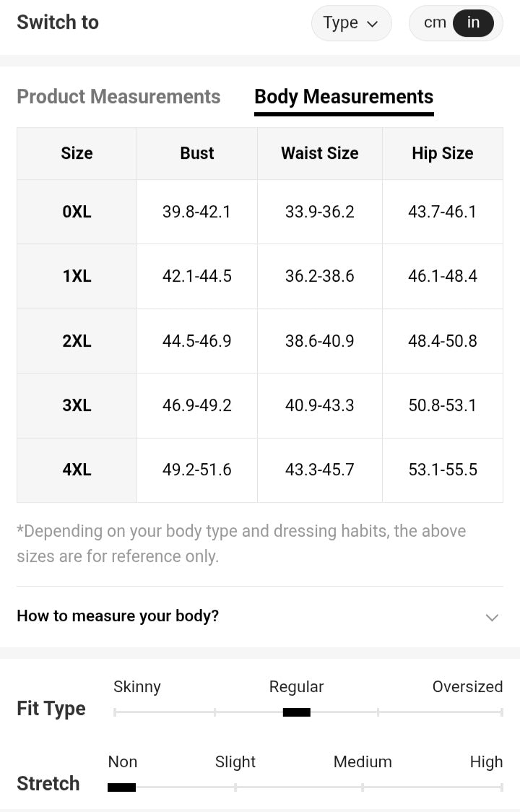Switch measurement units to cm
Viewport: 520px width, 812px height.
click(435, 23)
